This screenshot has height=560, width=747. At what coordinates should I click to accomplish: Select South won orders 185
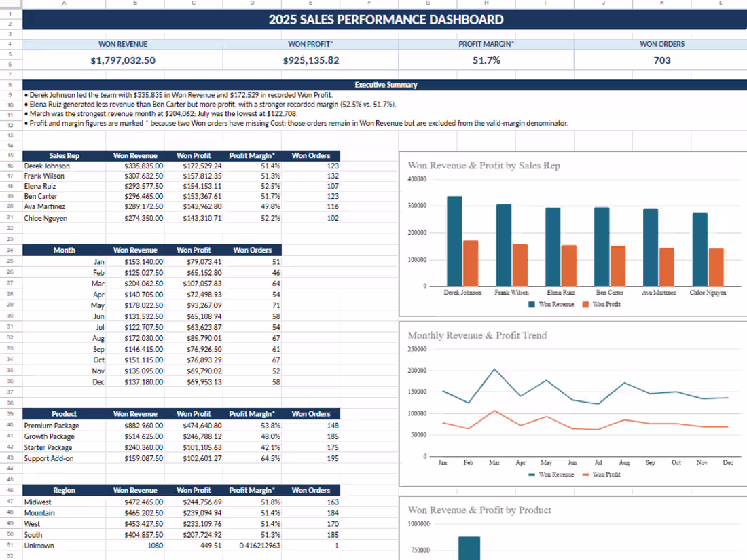[310, 535]
